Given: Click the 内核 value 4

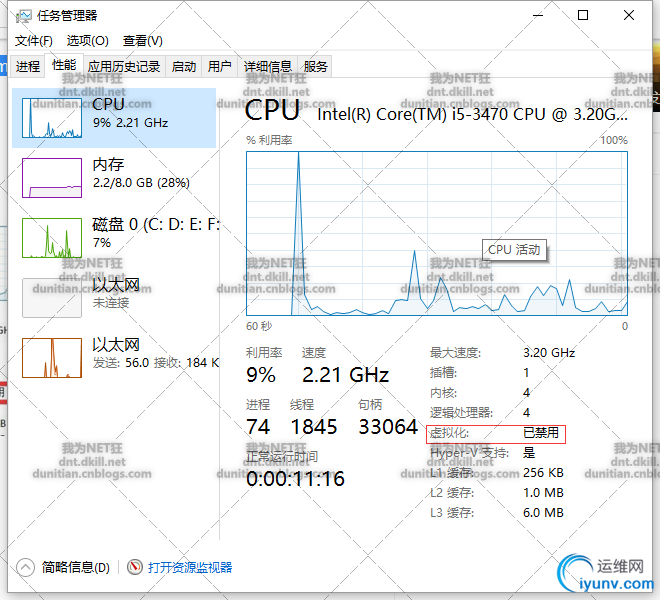Looking at the screenshot, I should point(527,392).
